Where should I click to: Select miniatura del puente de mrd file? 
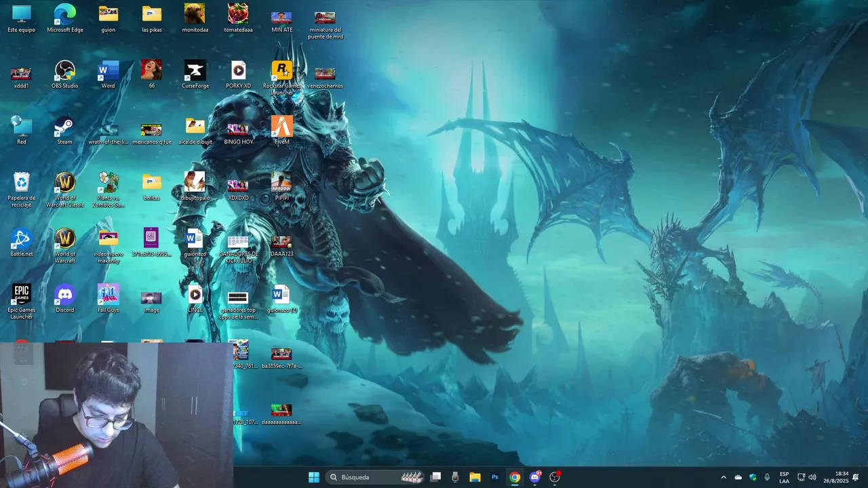[325, 24]
